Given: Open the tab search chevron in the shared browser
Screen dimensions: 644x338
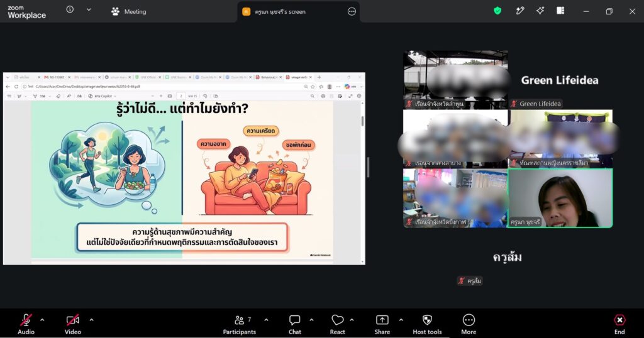Looking at the screenshot, I should tap(8, 77).
